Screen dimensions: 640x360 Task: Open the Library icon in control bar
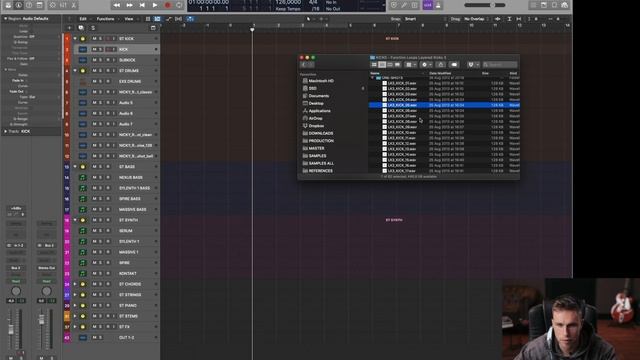(8, 5)
